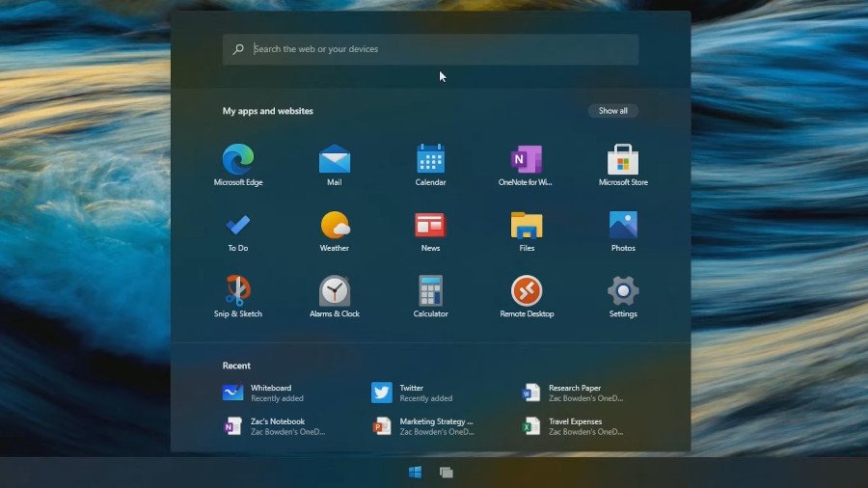Open Remote Desktop app
Screen dimensions: 868x488
click(x=527, y=291)
